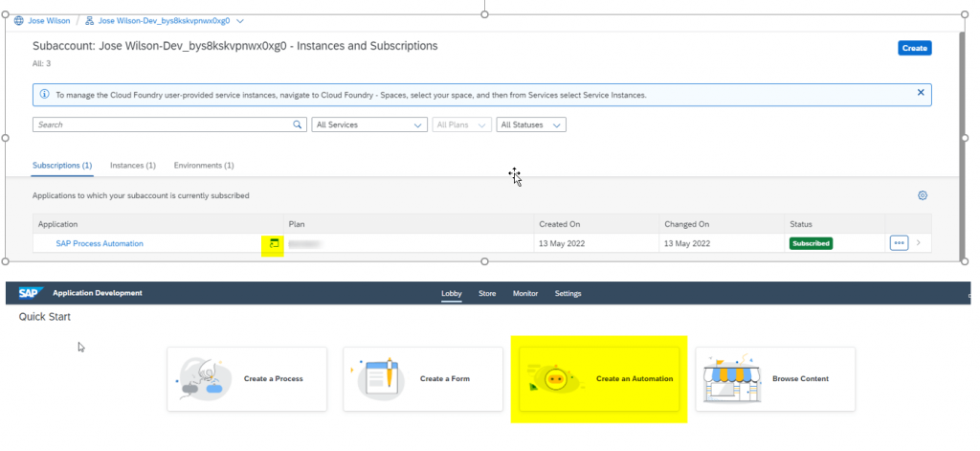Screen dimensions: 980x451
Task: Expand the subaccount breadcrumb dropdown arrow
Action: (x=240, y=21)
